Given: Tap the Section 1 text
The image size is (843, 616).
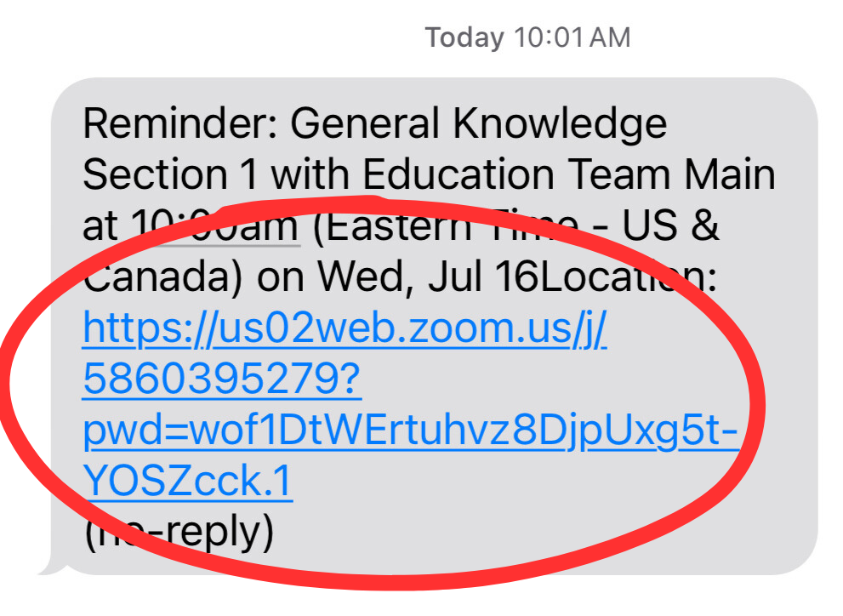Looking at the screenshot, I should pyautogui.click(x=168, y=175).
